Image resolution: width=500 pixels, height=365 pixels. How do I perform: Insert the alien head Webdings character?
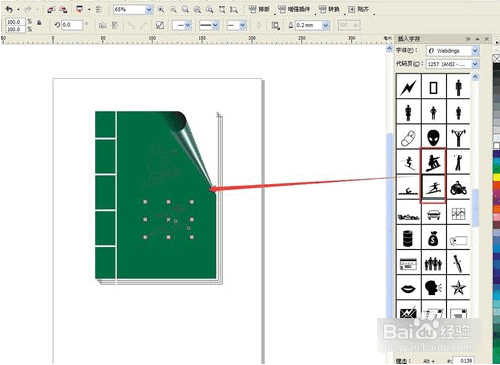433,137
